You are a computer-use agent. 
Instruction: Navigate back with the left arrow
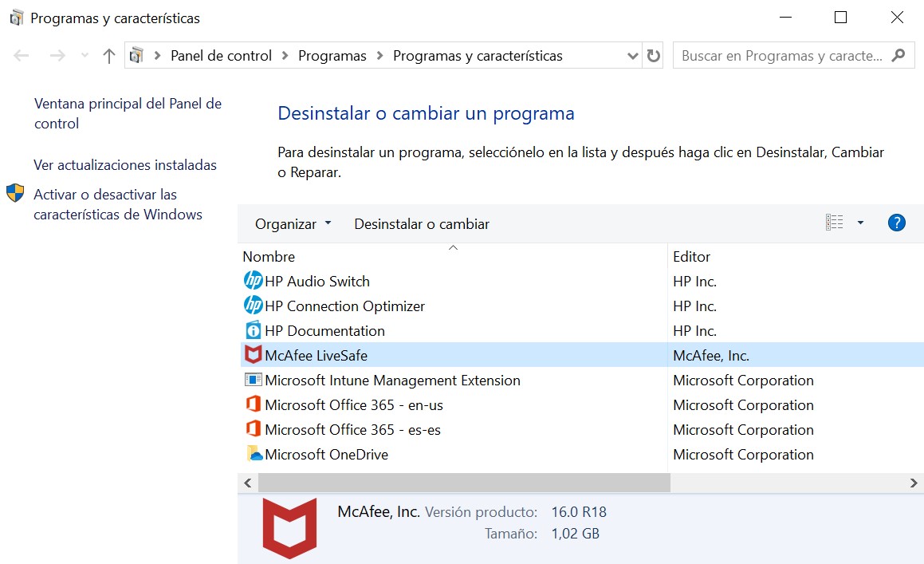coord(22,56)
